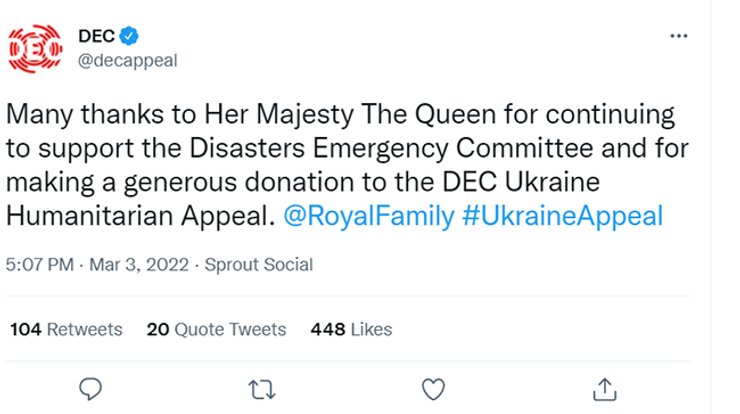Click the DEC red logo avatar
Viewport: 740px width, 414px height.
click(36, 47)
